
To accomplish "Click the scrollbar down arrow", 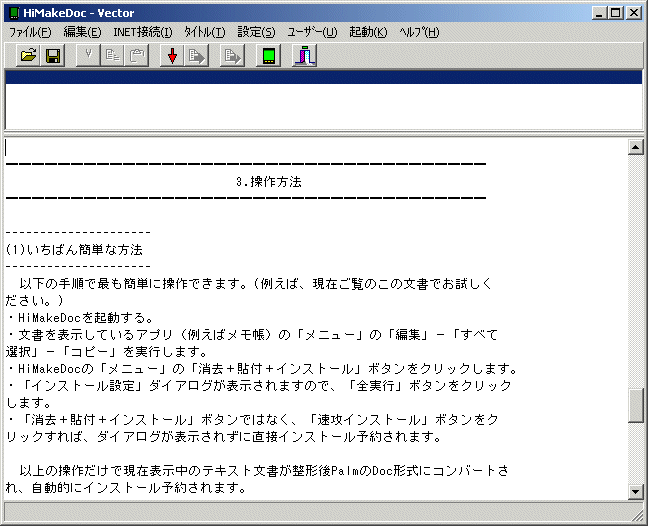I will [635, 492].
